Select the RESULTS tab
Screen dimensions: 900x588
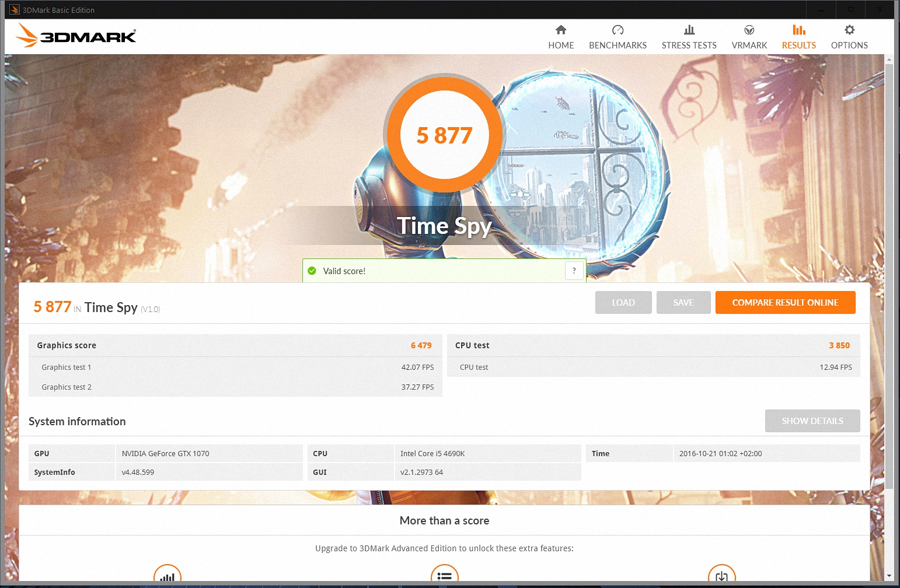799,37
